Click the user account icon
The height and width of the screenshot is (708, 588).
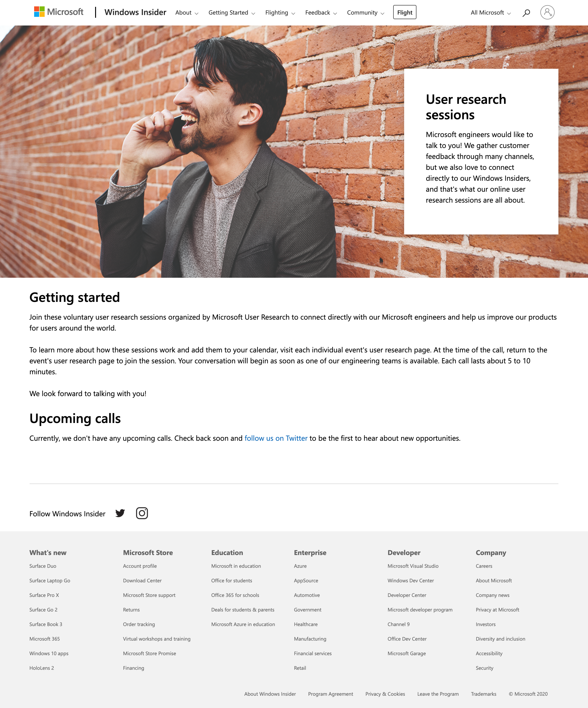(x=547, y=12)
